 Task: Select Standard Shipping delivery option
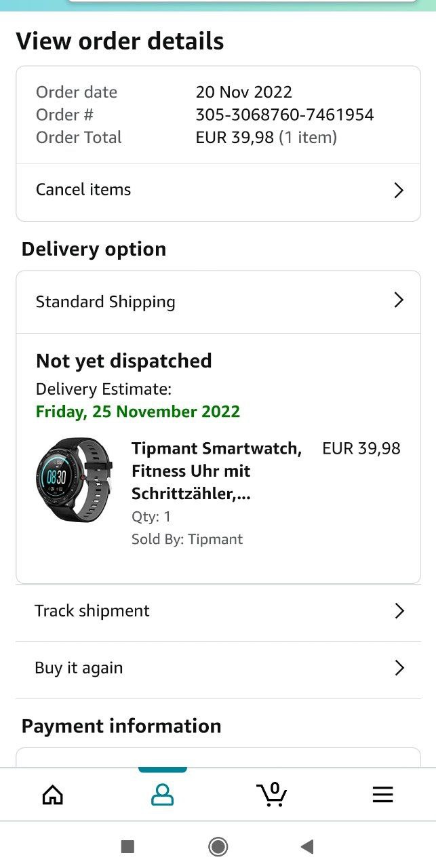(x=218, y=302)
